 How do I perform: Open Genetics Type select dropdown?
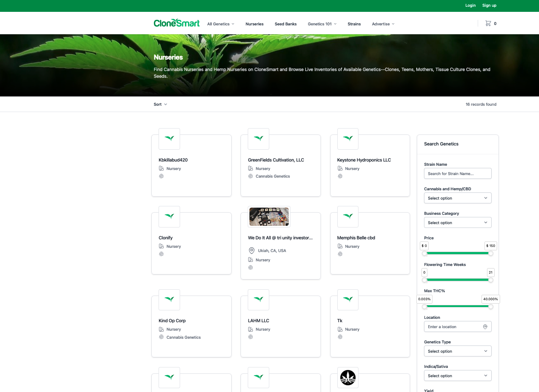tap(457, 351)
